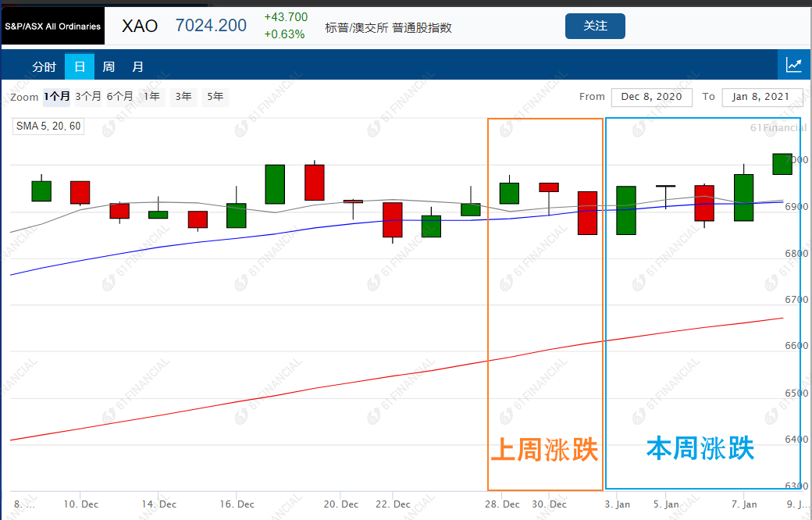Set zoom range to 1个月
The height and width of the screenshot is (520, 812).
[x=57, y=96]
